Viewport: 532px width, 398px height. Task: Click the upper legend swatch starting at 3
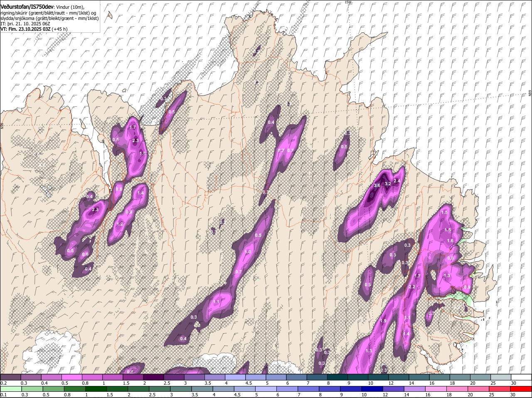tap(195, 377)
